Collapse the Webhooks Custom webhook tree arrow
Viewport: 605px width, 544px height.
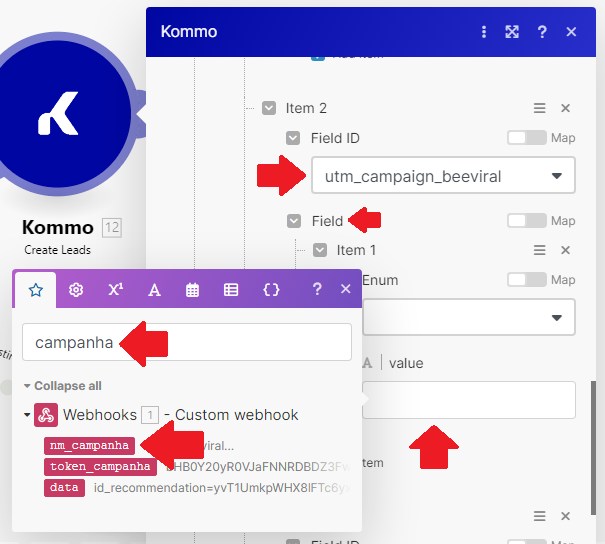pyautogui.click(x=27, y=415)
